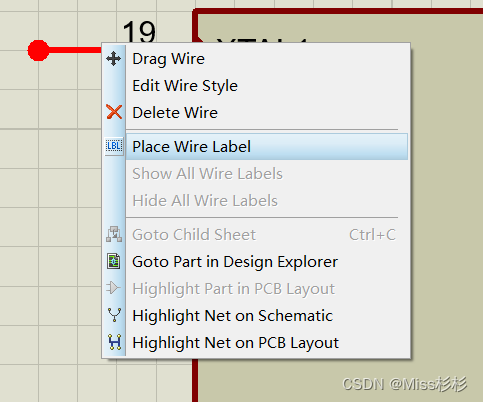Click the LBL wire label icon
Viewport: 483px width, 402px height.
pyautogui.click(x=114, y=146)
